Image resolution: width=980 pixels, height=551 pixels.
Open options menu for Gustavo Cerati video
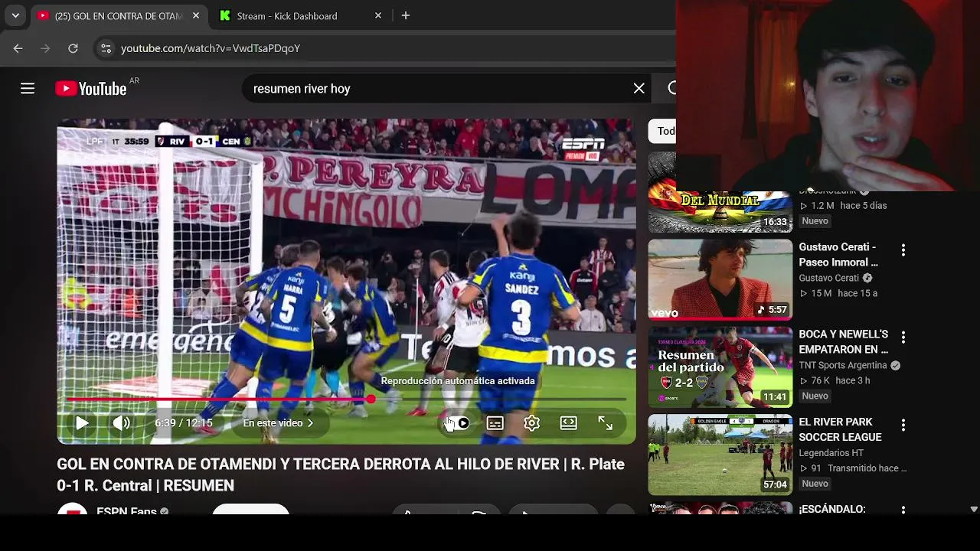point(903,250)
